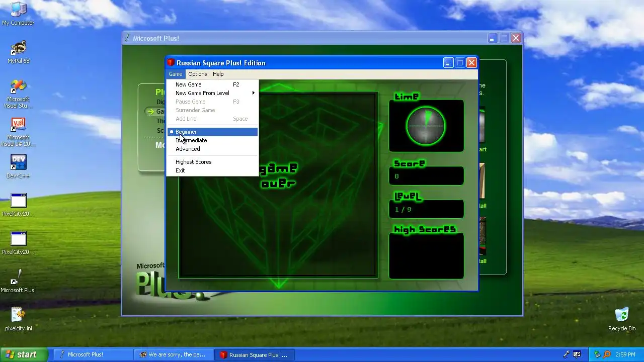Image resolution: width=644 pixels, height=362 pixels.
Task: Select the pixelcity.ini file icon
Action: 18,319
